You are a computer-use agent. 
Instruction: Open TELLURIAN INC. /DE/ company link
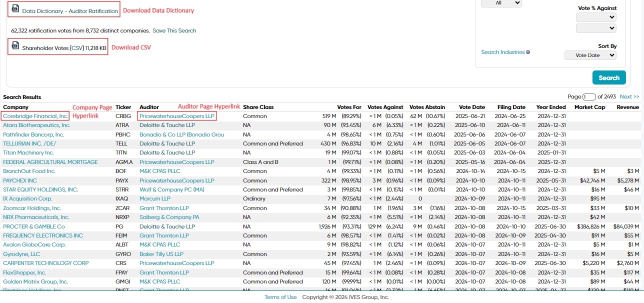pos(29,143)
